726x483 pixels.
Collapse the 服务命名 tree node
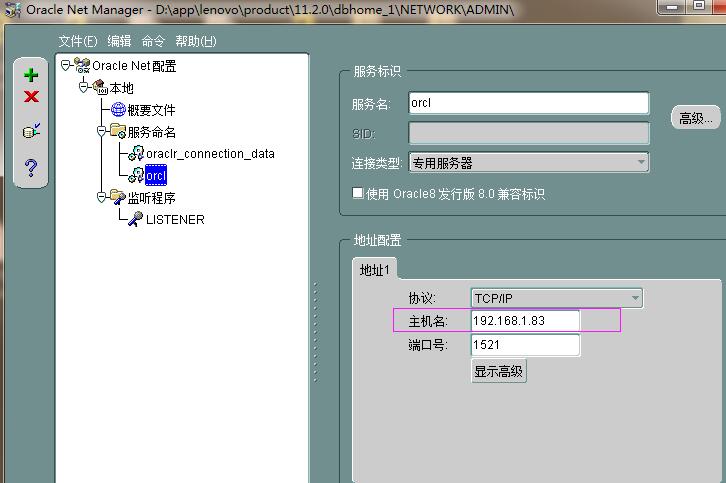coord(101,132)
